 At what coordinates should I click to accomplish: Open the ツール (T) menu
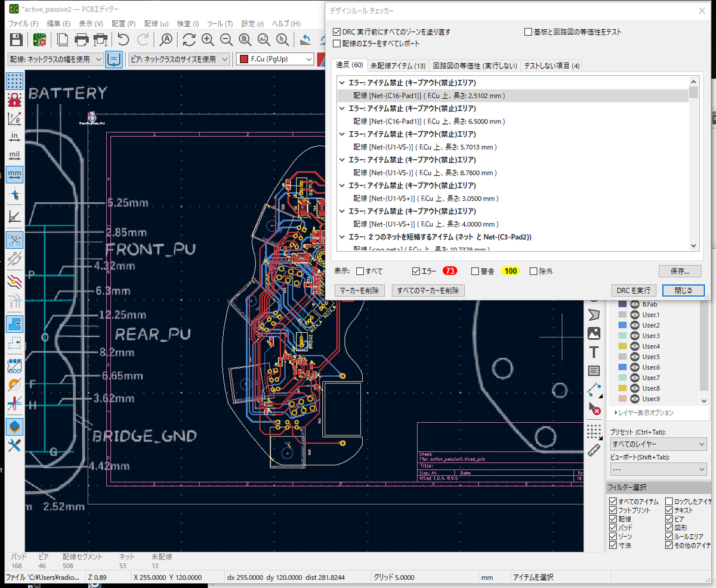click(x=220, y=23)
